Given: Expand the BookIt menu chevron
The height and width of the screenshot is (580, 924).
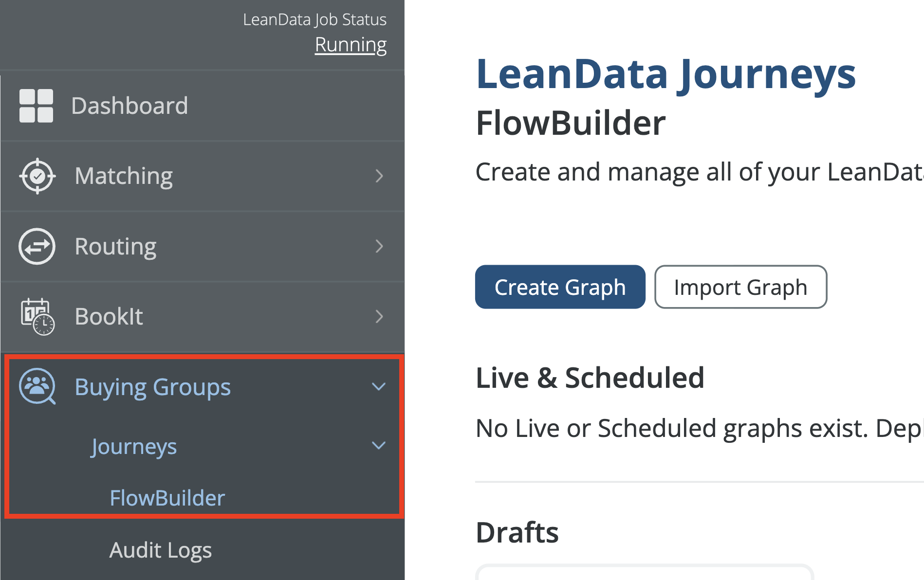Looking at the screenshot, I should [379, 317].
